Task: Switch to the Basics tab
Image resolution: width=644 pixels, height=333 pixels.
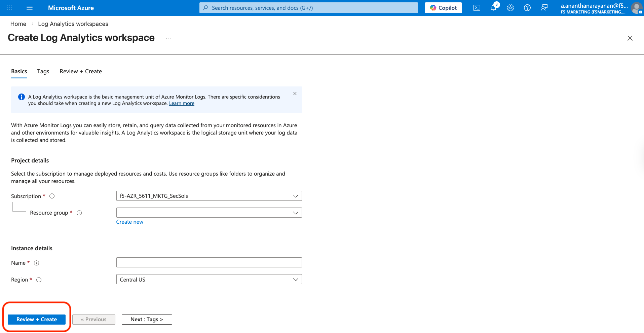Action: pos(19,71)
